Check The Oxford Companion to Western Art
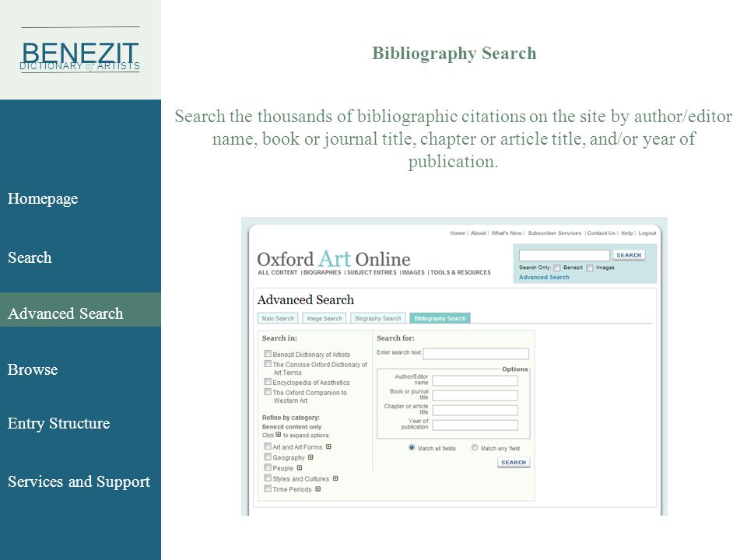 tap(268, 392)
